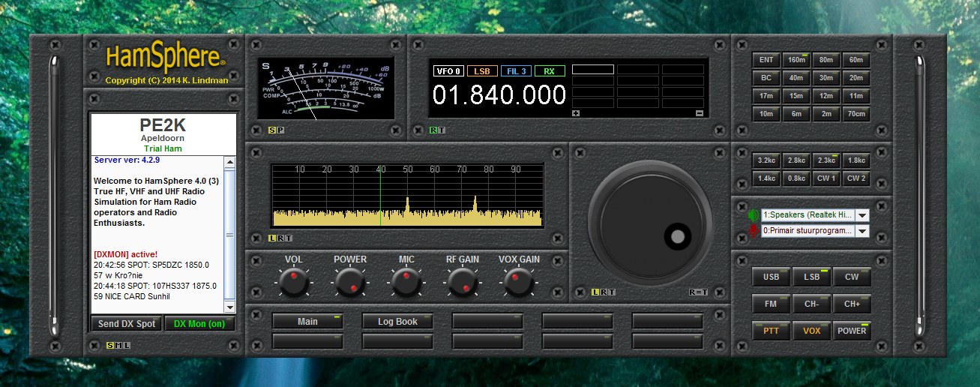The height and width of the screenshot is (387, 980).
Task: Go to previous channel with CH-
Action: coord(812,304)
